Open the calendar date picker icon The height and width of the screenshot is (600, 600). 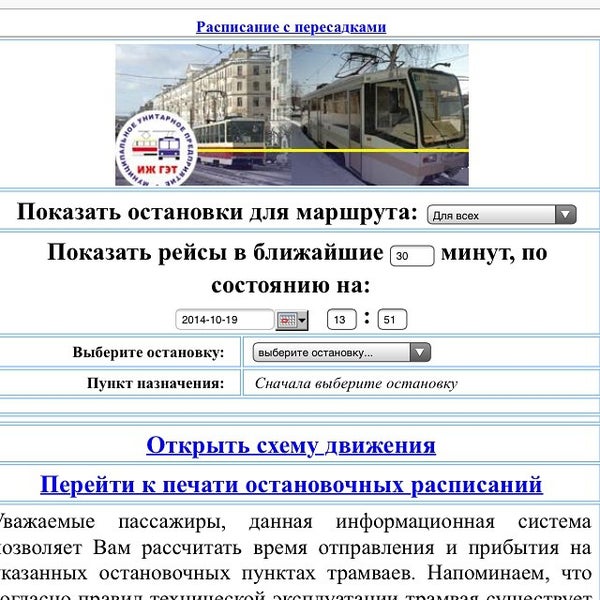click(x=292, y=320)
